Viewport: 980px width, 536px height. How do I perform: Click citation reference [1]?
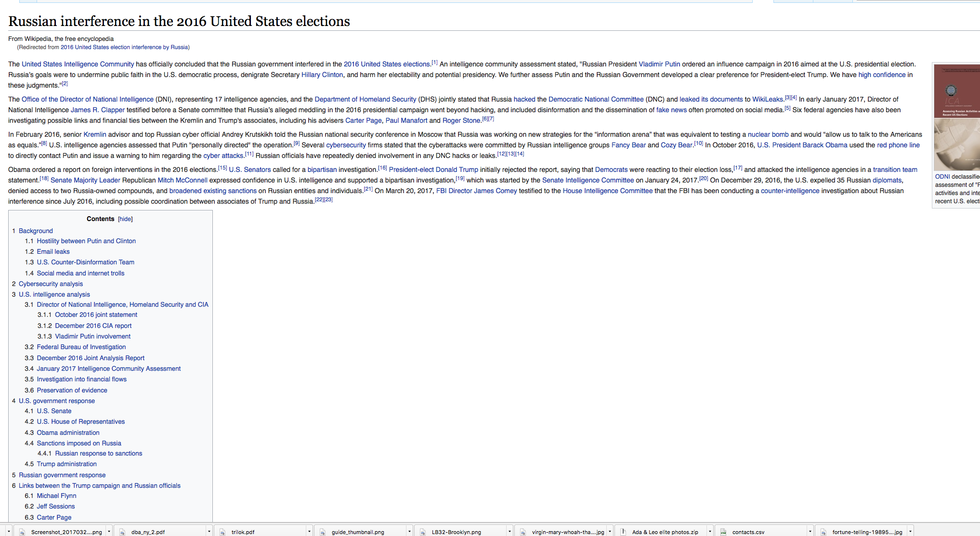(x=434, y=63)
